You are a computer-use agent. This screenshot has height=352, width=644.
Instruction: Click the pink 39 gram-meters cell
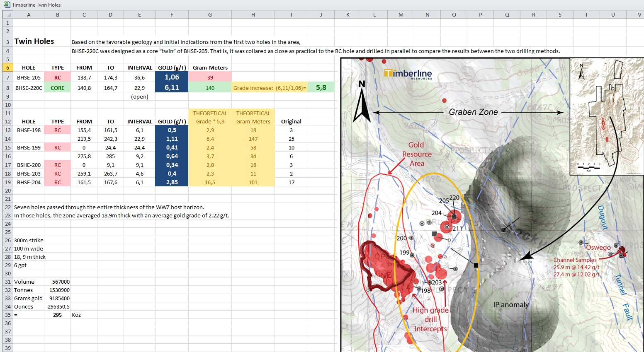point(210,77)
